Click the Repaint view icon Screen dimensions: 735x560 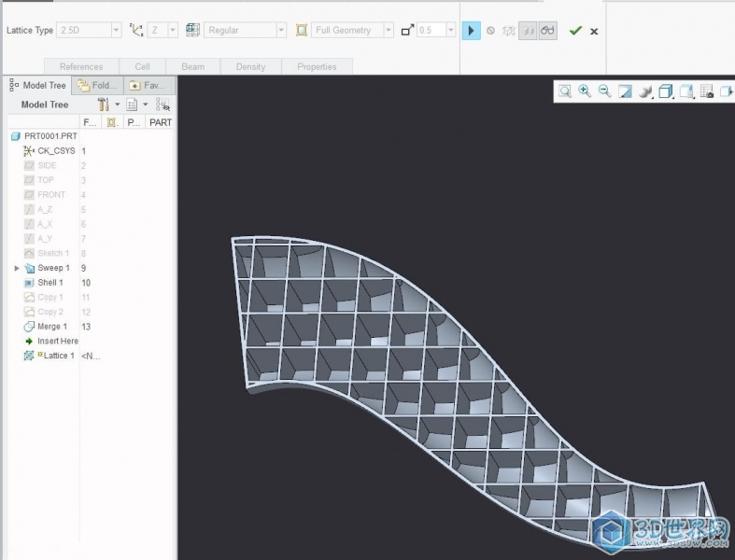click(625, 91)
